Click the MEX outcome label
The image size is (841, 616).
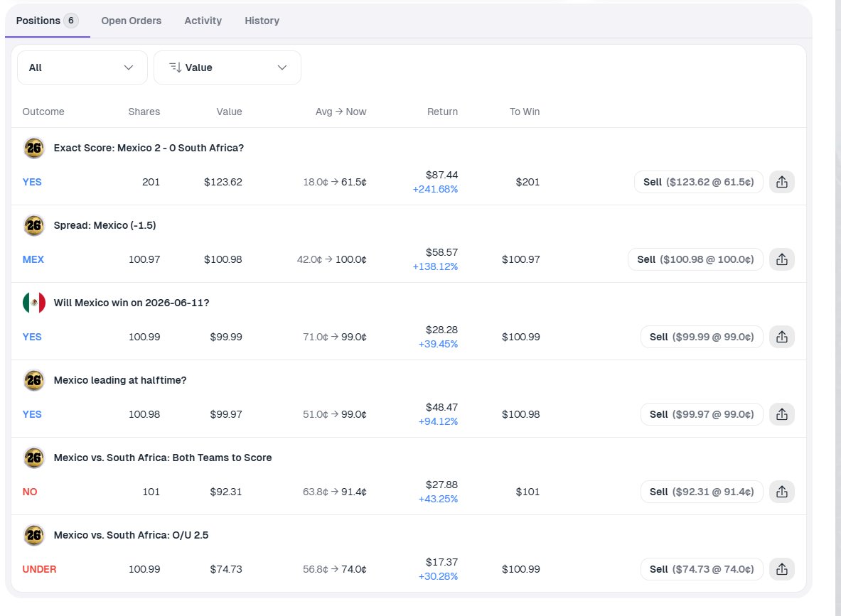(x=33, y=259)
